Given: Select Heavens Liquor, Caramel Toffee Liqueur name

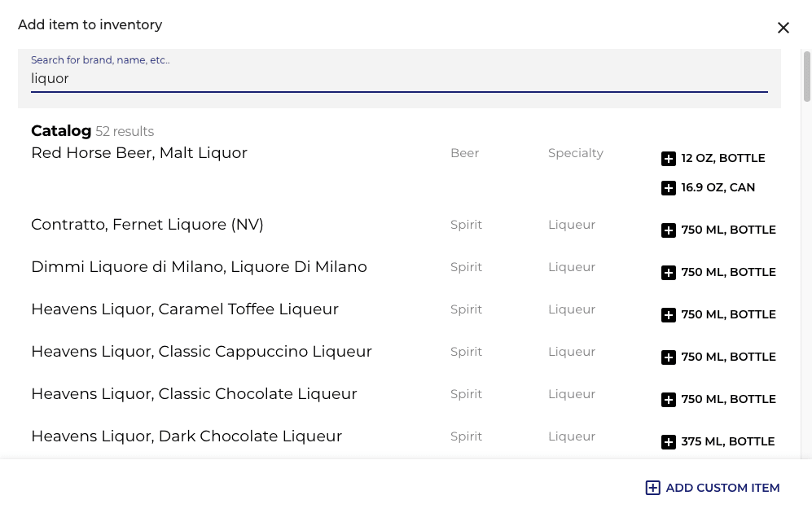Looking at the screenshot, I should (x=185, y=309).
